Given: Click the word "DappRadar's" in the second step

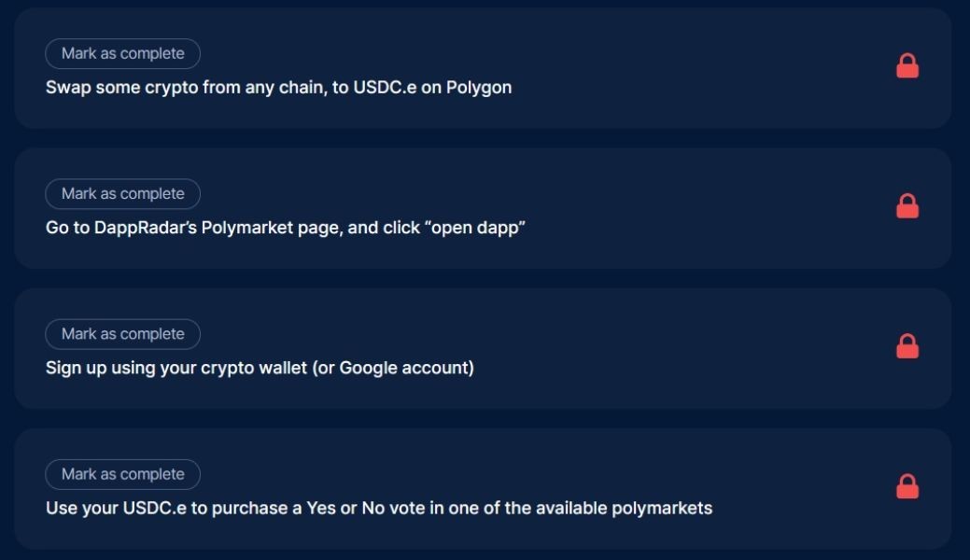Looking at the screenshot, I should point(143,228).
